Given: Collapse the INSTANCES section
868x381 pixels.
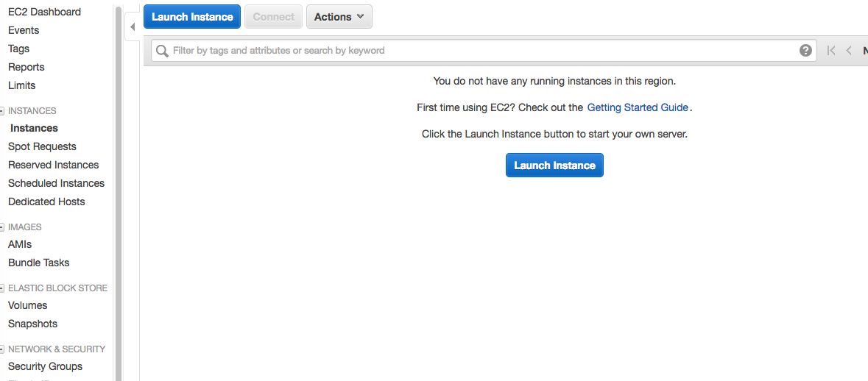Looking at the screenshot, I should tap(2, 110).
